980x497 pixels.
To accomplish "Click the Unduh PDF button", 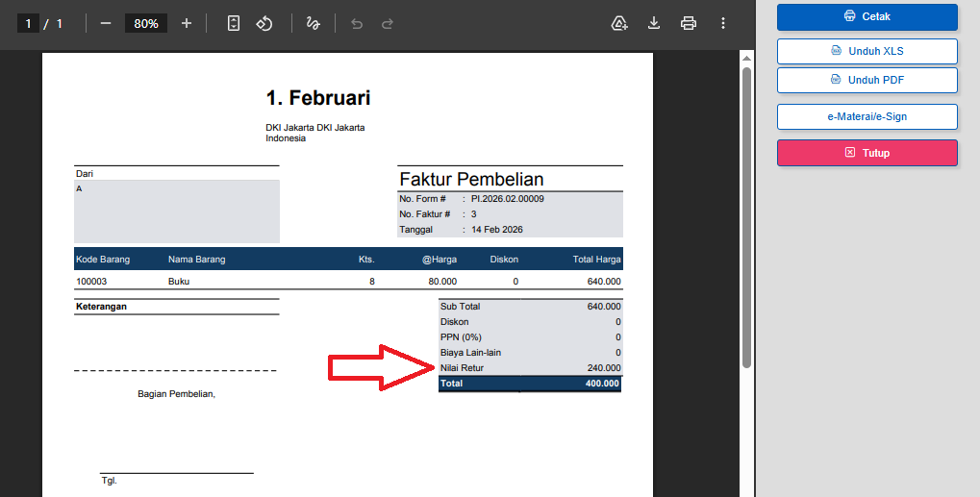I will click(867, 80).
